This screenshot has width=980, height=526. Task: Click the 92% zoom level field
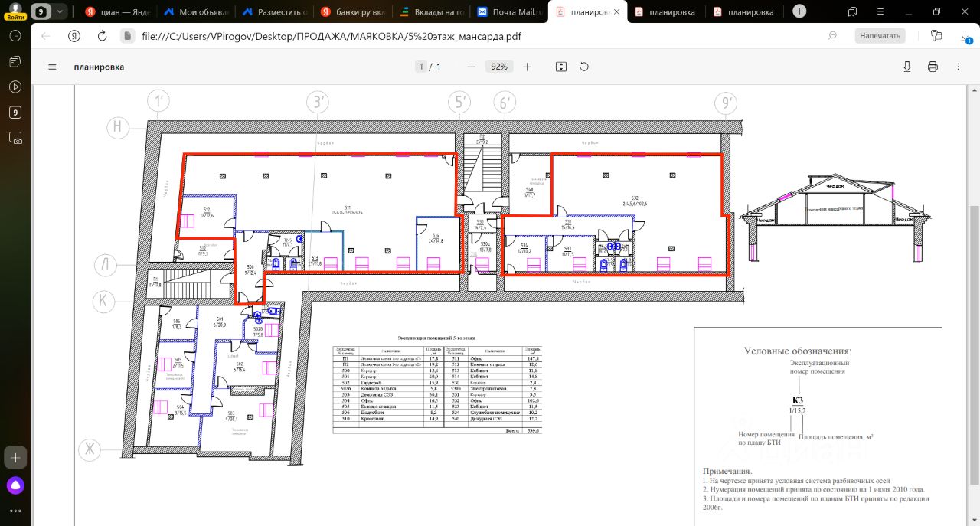click(x=499, y=67)
